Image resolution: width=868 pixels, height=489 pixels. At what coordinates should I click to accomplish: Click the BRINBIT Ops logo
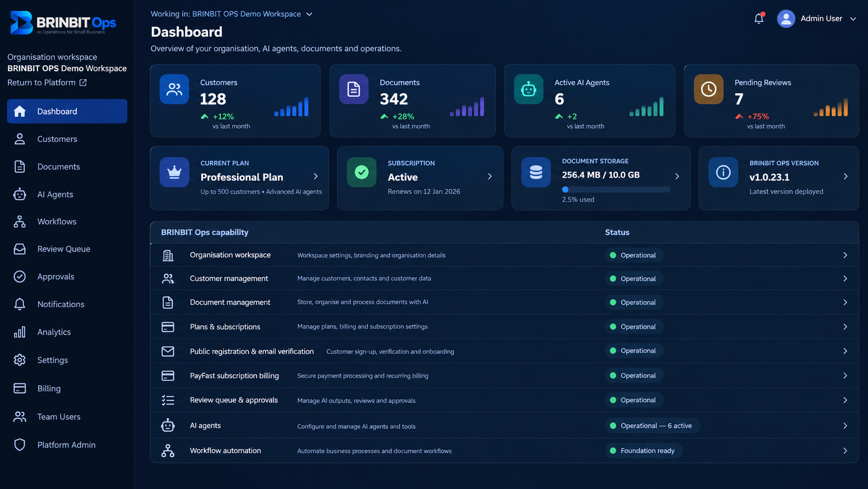63,23
